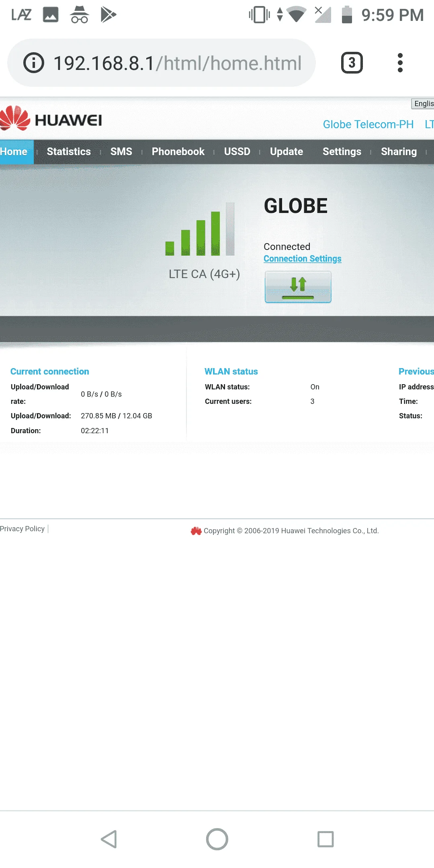Image resolution: width=434 pixels, height=868 pixels.
Task: Click the WLAN status value On
Action: pos(315,387)
